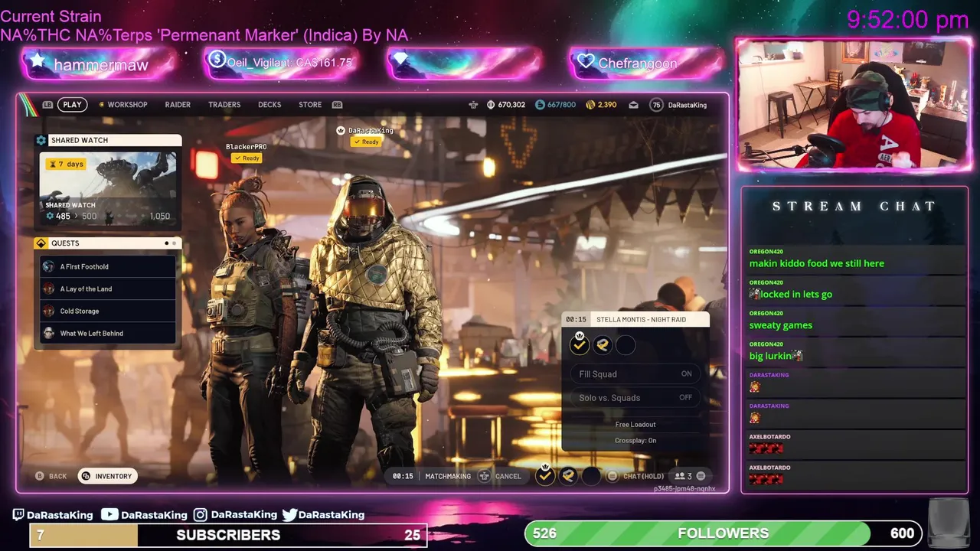Click the ready checkmark slot in bottom bar
The width and height of the screenshot is (980, 551).
[545, 476]
